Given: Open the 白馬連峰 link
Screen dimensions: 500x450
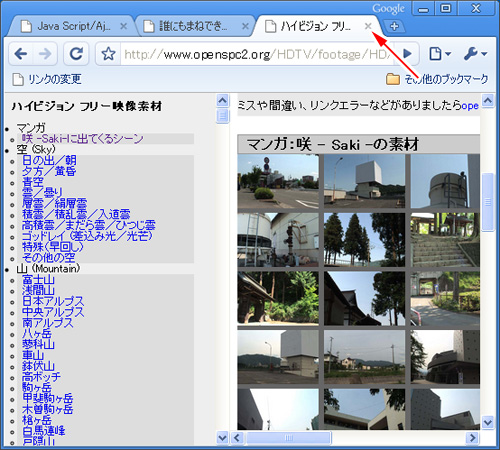Looking at the screenshot, I should [44, 431].
